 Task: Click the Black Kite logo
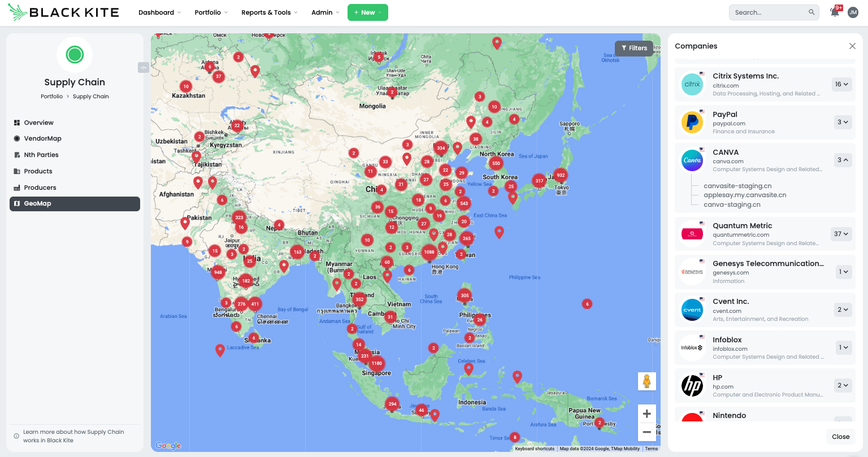(x=62, y=12)
